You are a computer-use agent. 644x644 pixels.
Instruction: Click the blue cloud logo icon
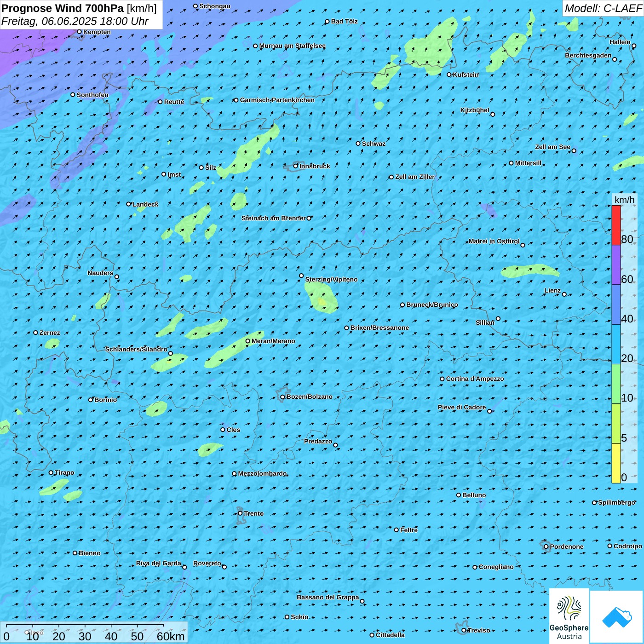click(x=617, y=617)
